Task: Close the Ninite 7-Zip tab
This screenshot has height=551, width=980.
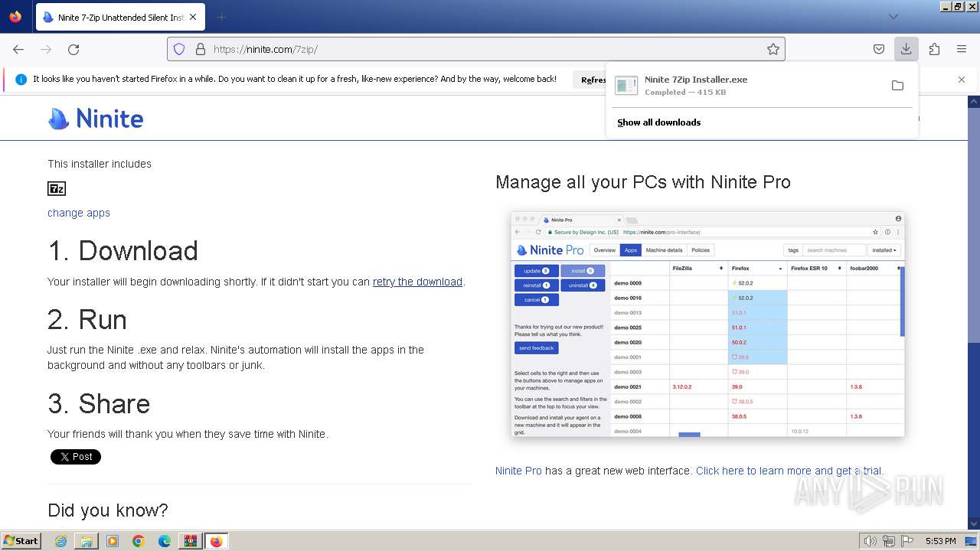Action: click(192, 17)
